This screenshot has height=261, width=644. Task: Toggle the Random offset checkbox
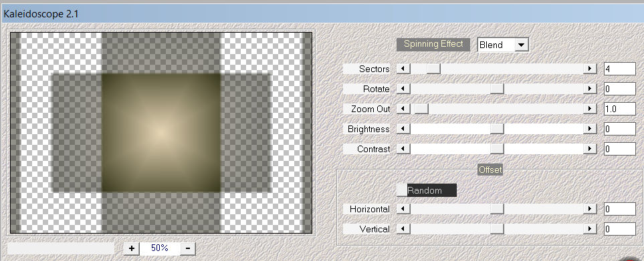pyautogui.click(x=402, y=190)
